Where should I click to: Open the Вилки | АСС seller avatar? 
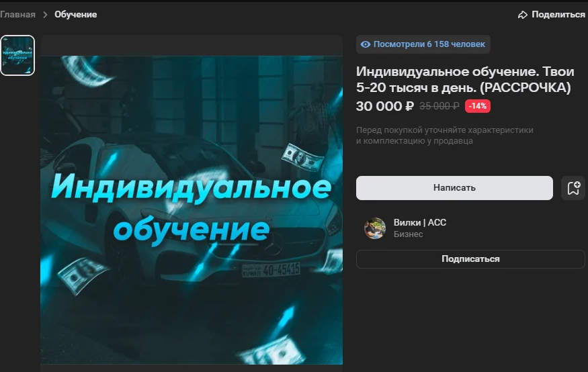[374, 228]
